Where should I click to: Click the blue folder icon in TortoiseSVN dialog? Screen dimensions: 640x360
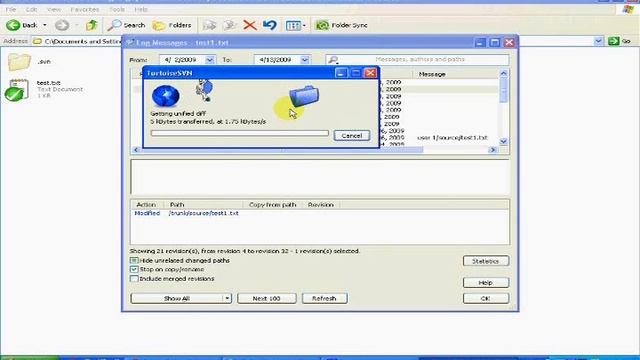304,96
